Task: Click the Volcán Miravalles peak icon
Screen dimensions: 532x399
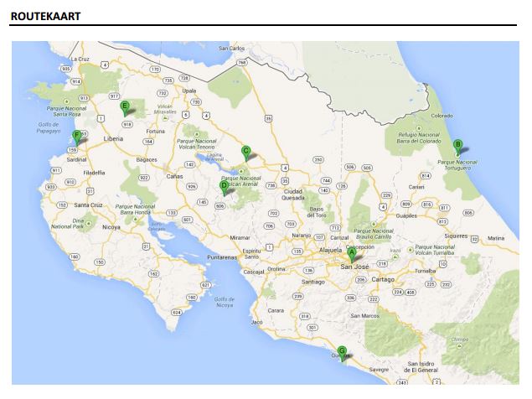Action: click(165, 118)
